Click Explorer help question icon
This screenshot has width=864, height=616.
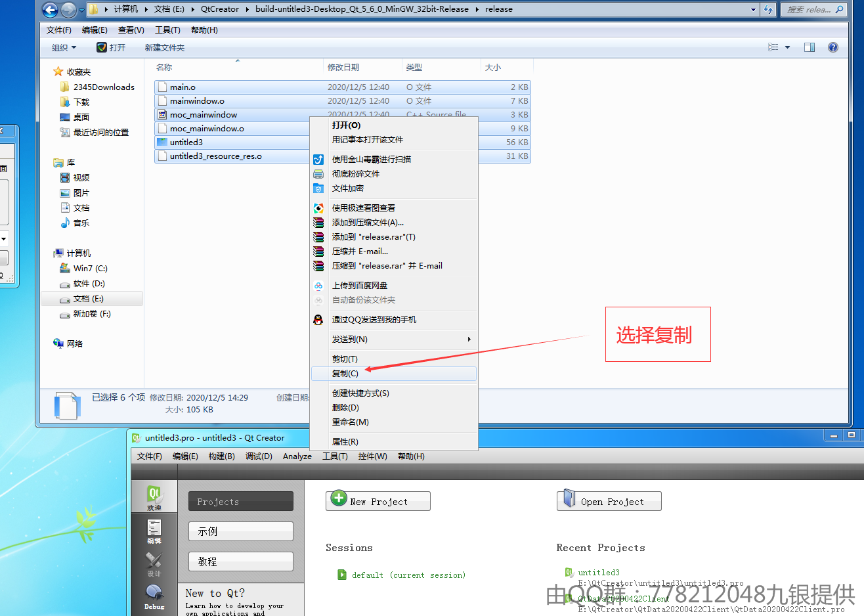(833, 47)
